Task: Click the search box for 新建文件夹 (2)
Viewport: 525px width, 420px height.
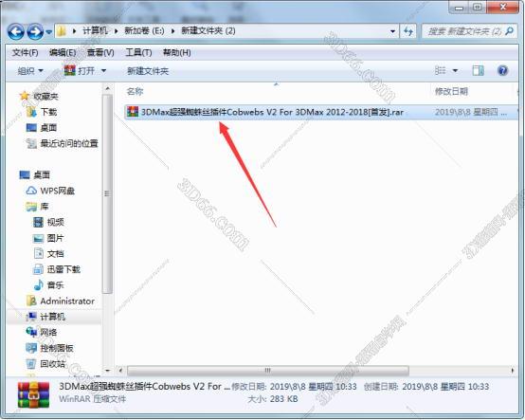Action: point(464,31)
